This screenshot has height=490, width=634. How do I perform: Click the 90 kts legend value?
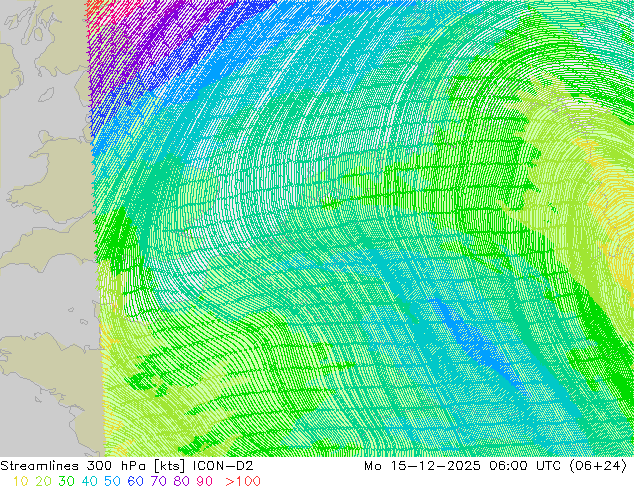click(x=205, y=481)
